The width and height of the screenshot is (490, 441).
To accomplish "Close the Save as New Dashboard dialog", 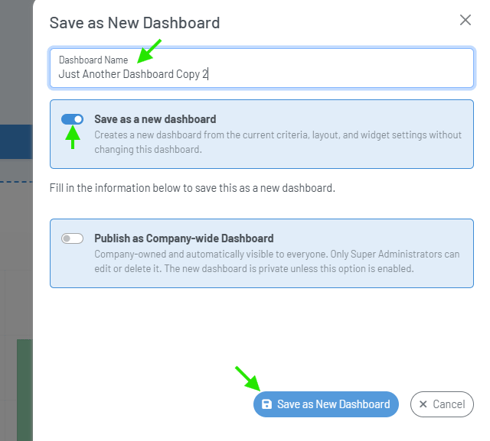I will pos(465,20).
